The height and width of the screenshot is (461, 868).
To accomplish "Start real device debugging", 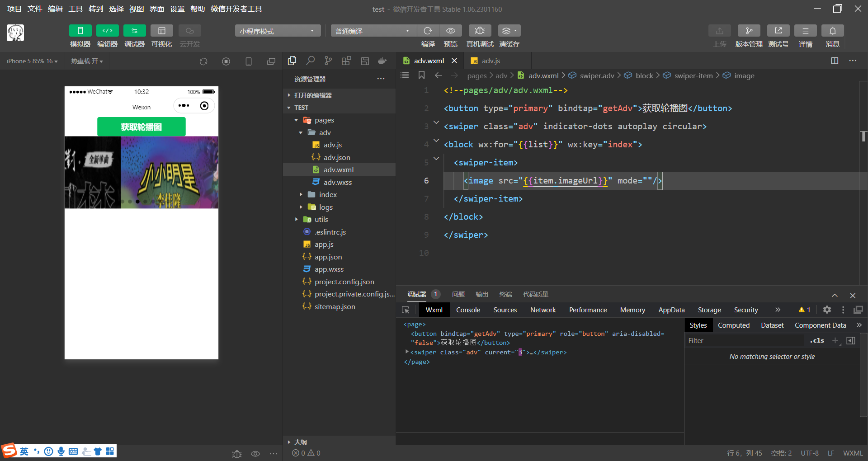I will [x=480, y=31].
